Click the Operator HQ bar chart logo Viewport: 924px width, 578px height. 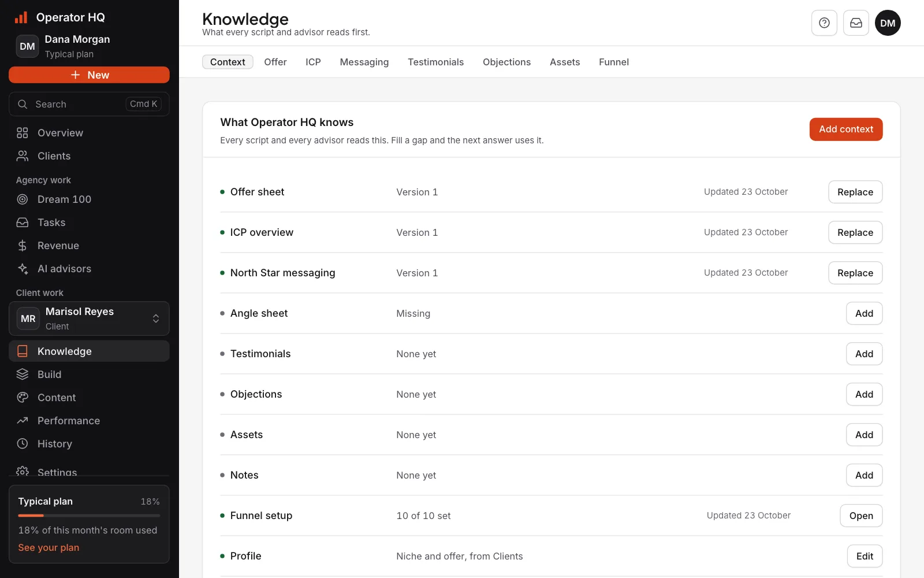[21, 17]
